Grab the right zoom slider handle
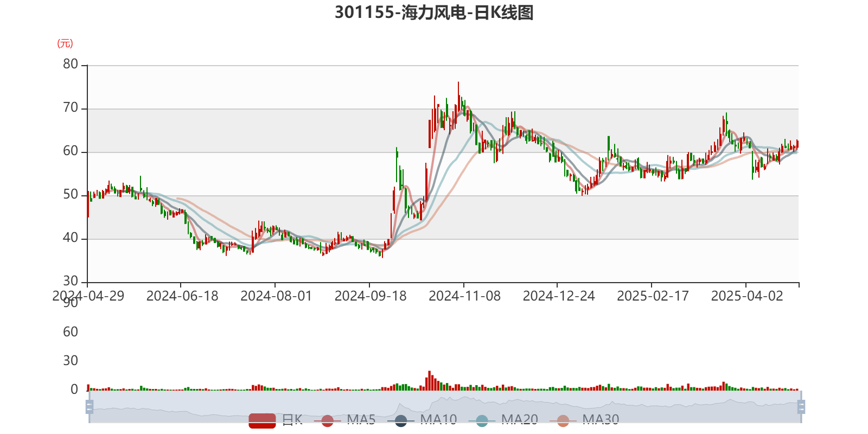 coord(801,407)
